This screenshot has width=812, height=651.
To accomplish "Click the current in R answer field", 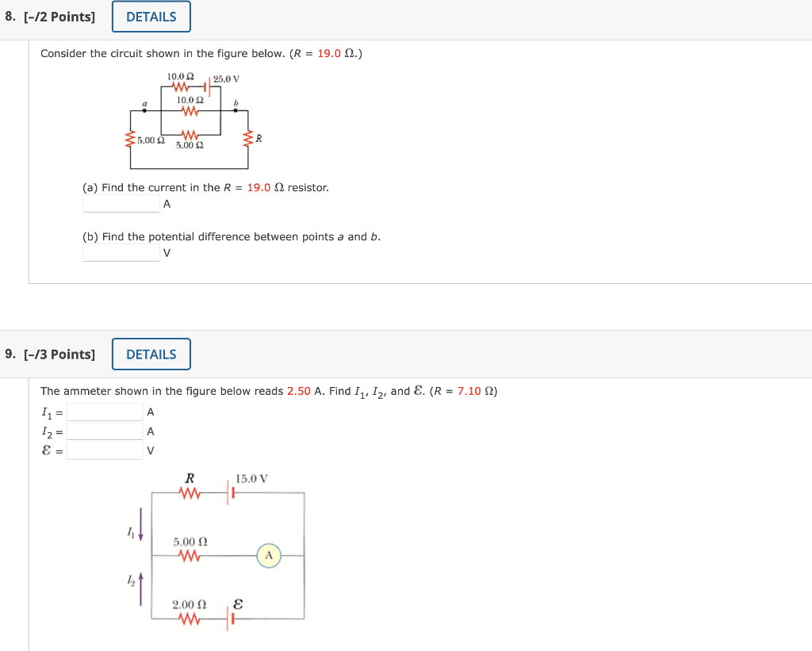I will [121, 204].
